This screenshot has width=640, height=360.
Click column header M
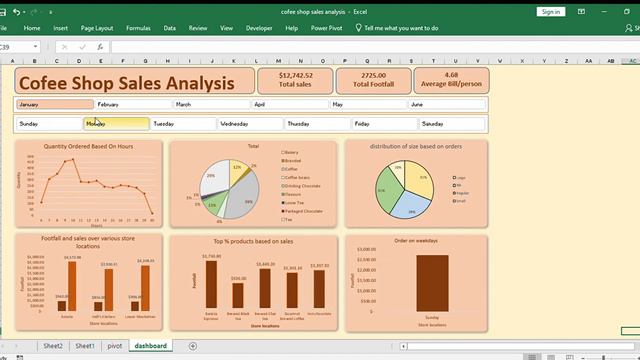(278, 61)
